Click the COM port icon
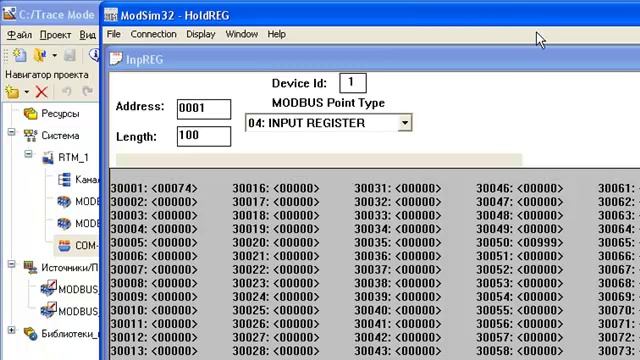 click(x=64, y=246)
